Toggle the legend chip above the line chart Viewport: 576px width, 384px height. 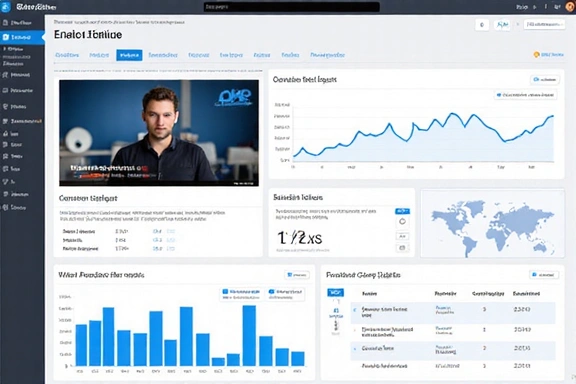[525, 95]
